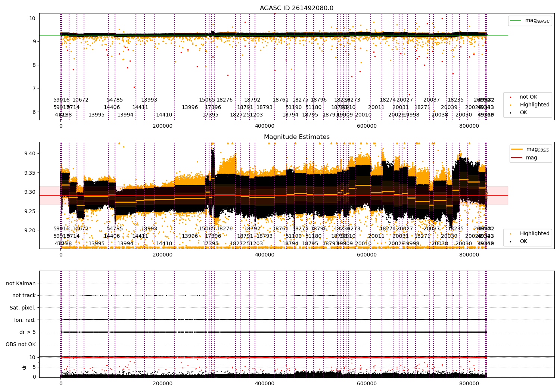Click the 'Ion. rad.' y-axis label
Viewport: 560px width, 392px height.
(x=25, y=320)
